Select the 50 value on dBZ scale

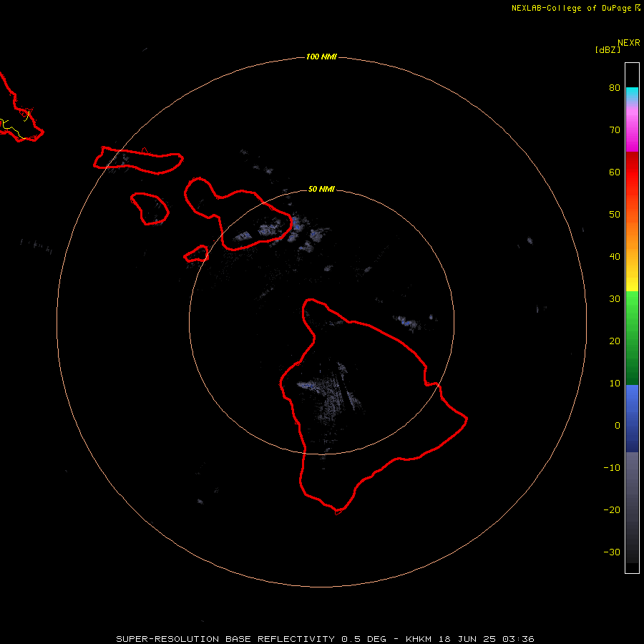[x=615, y=215]
